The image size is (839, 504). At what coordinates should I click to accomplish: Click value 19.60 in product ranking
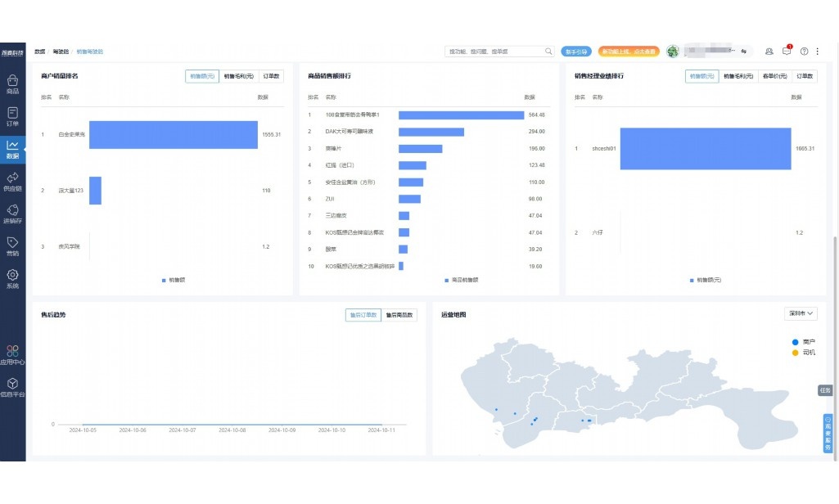(535, 267)
